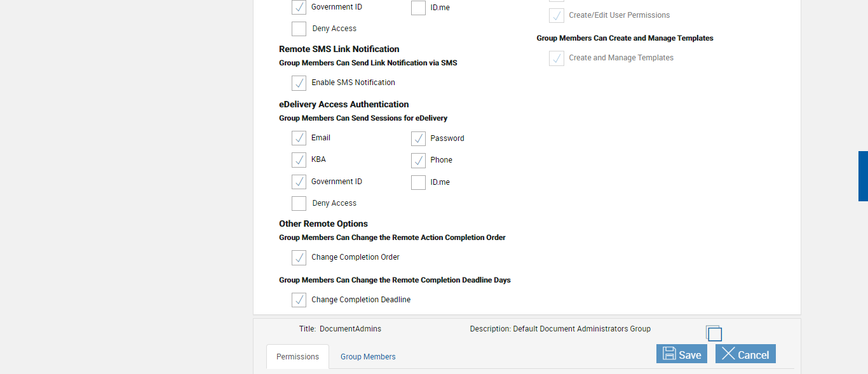Screen dimensions: 868x374
Task: Click the duplicate squares icon above Save
Action: [x=714, y=333]
